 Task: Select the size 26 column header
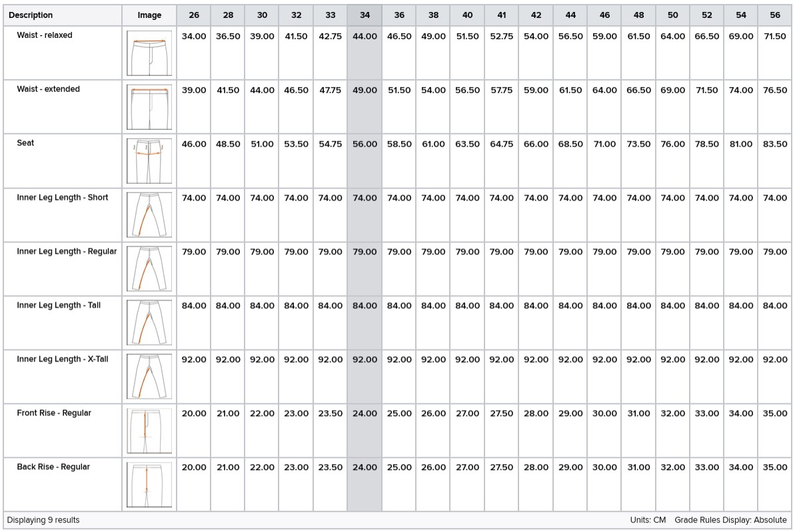[193, 15]
